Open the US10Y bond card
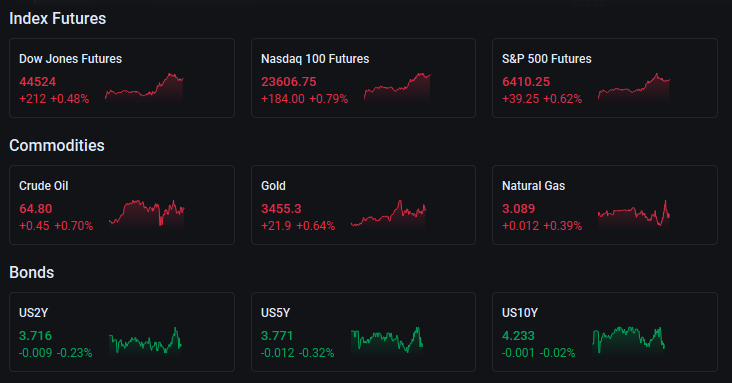The width and height of the screenshot is (732, 383). tap(605, 332)
